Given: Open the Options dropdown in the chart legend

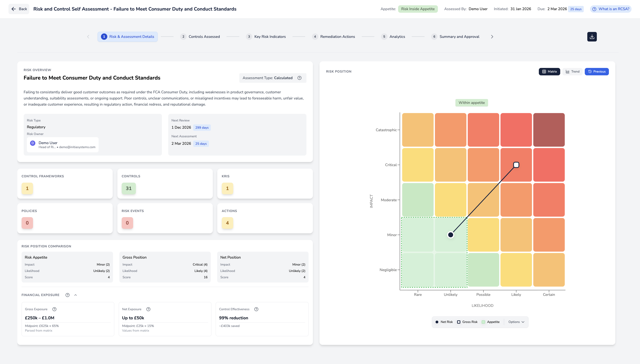Looking at the screenshot, I should click(516, 322).
